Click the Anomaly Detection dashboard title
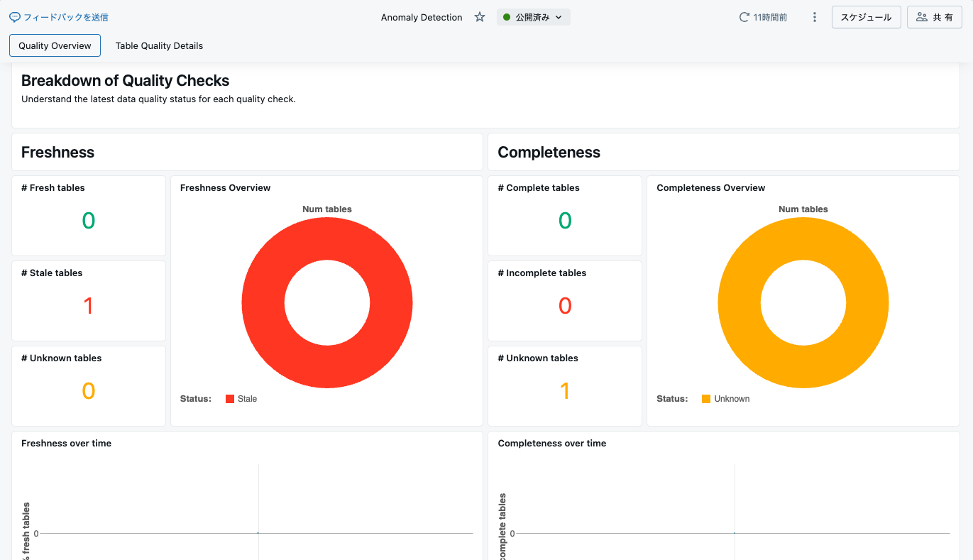This screenshot has height=560, width=973. point(422,17)
